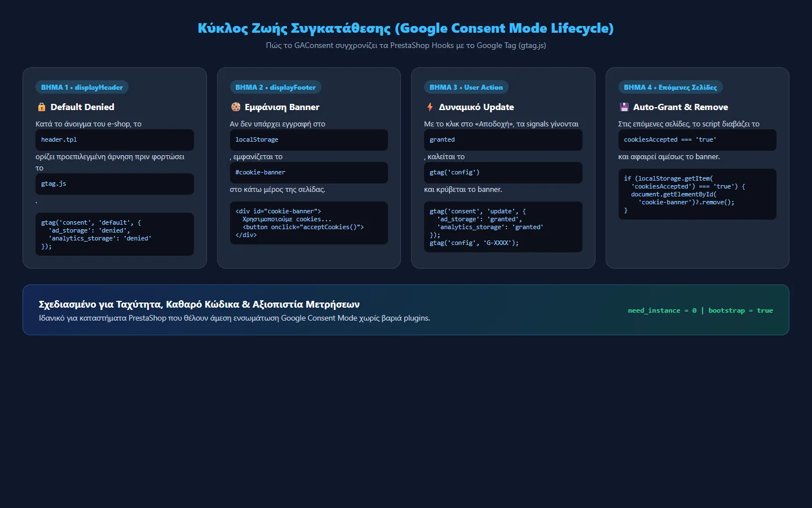Viewport: 812px width, 508px height.
Task: Click the gtag consent default code block
Action: coord(114,234)
